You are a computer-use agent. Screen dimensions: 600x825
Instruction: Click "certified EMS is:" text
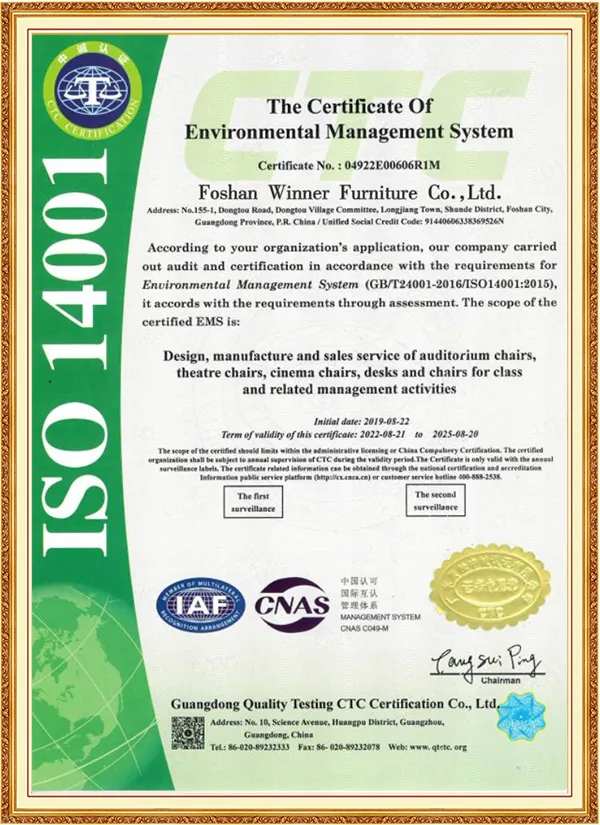tap(191, 321)
